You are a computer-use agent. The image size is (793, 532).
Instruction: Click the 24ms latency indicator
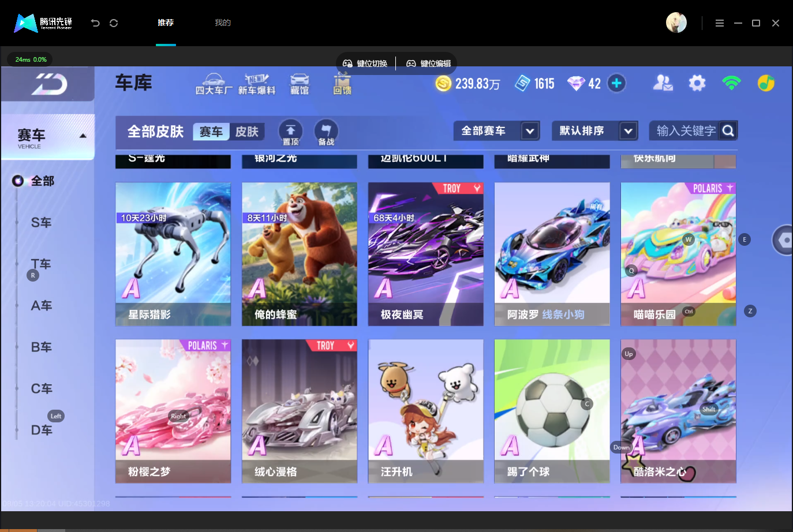point(31,59)
